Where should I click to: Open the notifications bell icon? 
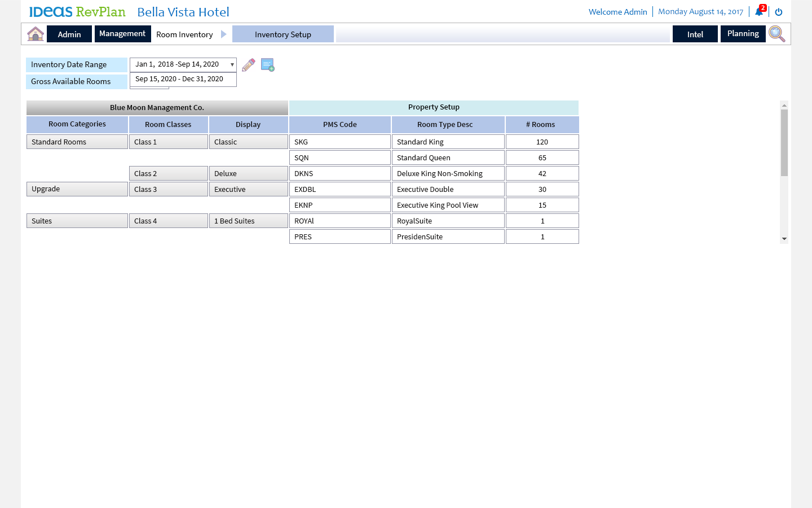click(x=759, y=12)
